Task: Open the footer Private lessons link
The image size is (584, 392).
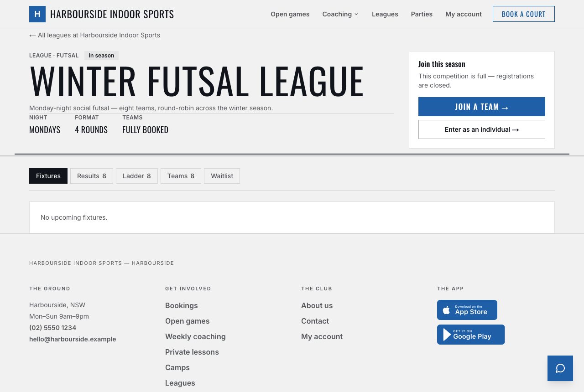Action: [x=192, y=352]
